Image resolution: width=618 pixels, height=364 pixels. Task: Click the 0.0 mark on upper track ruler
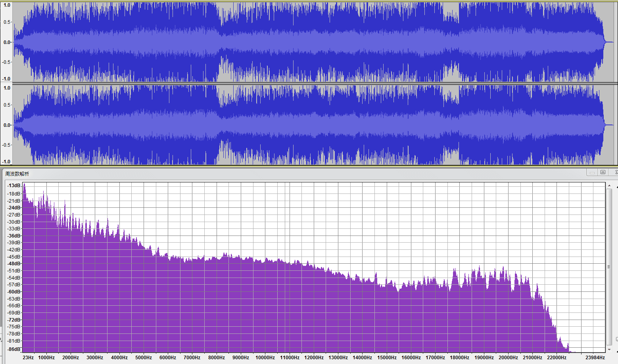tap(7, 42)
